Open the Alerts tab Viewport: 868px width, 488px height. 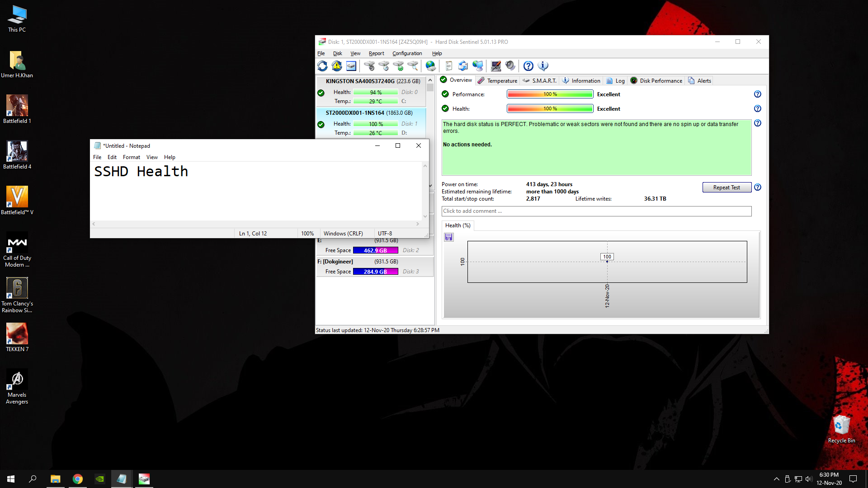tap(699, 80)
